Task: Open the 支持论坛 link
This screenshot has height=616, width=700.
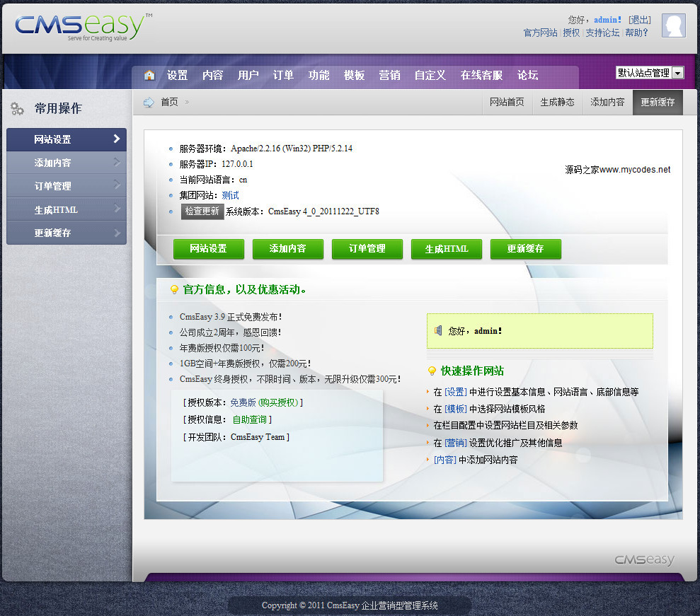Action: click(602, 33)
